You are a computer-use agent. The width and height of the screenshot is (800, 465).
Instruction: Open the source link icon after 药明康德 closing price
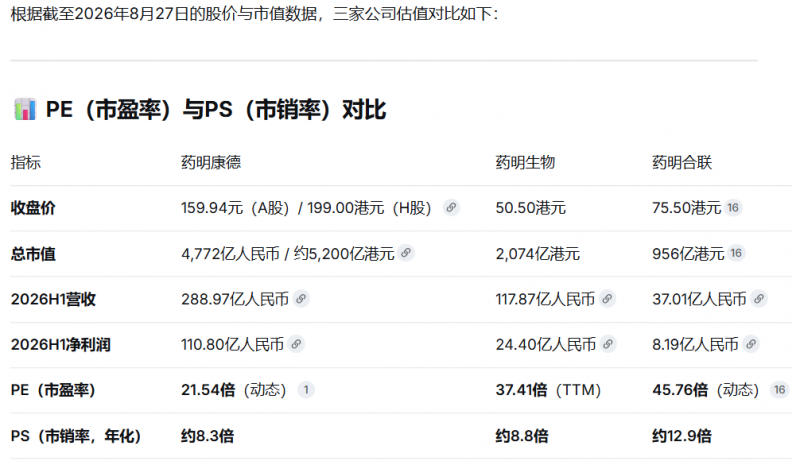pyautogui.click(x=451, y=208)
